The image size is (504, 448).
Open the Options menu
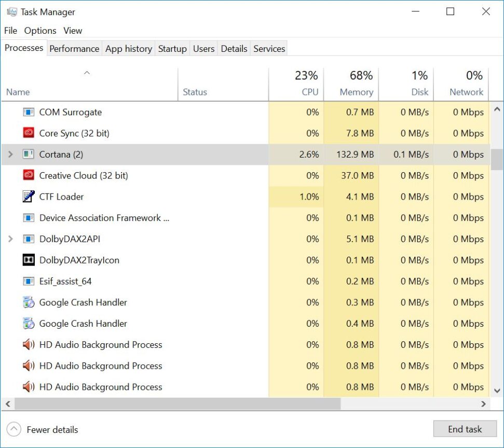(x=40, y=31)
